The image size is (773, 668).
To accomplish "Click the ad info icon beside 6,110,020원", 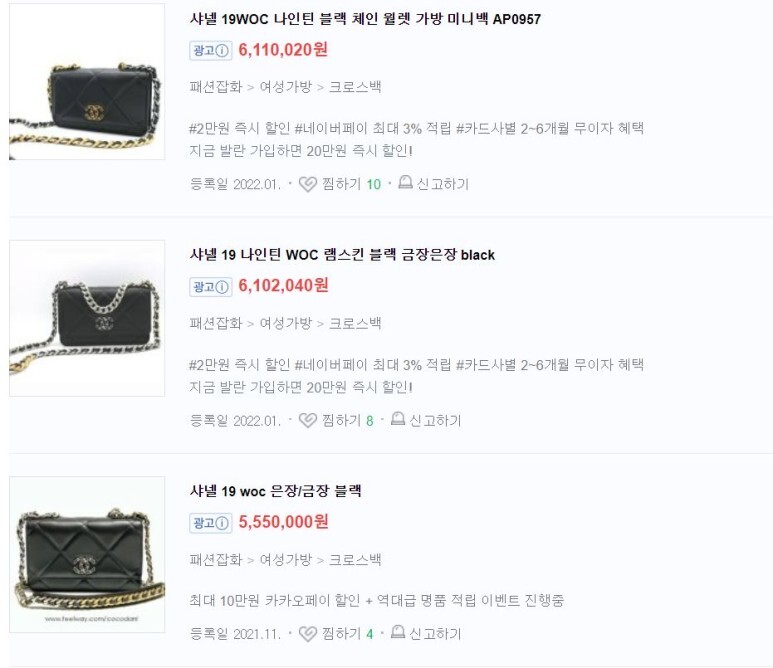I will coord(222,51).
